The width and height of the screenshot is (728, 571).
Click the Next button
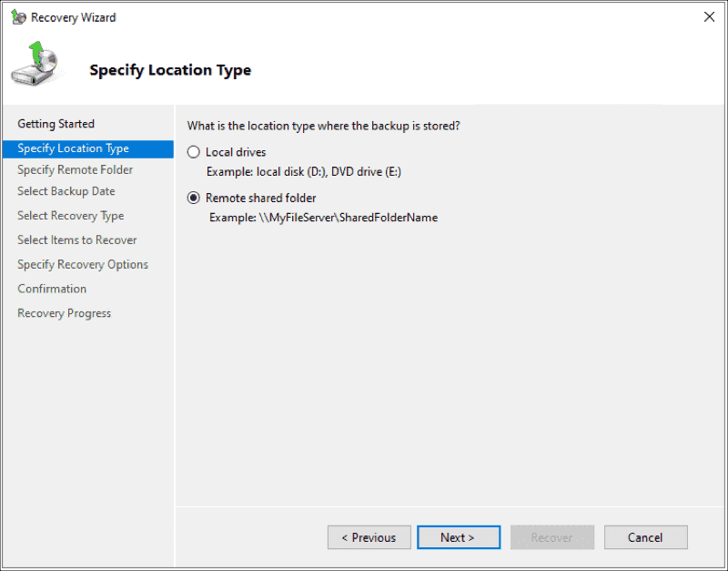click(459, 536)
